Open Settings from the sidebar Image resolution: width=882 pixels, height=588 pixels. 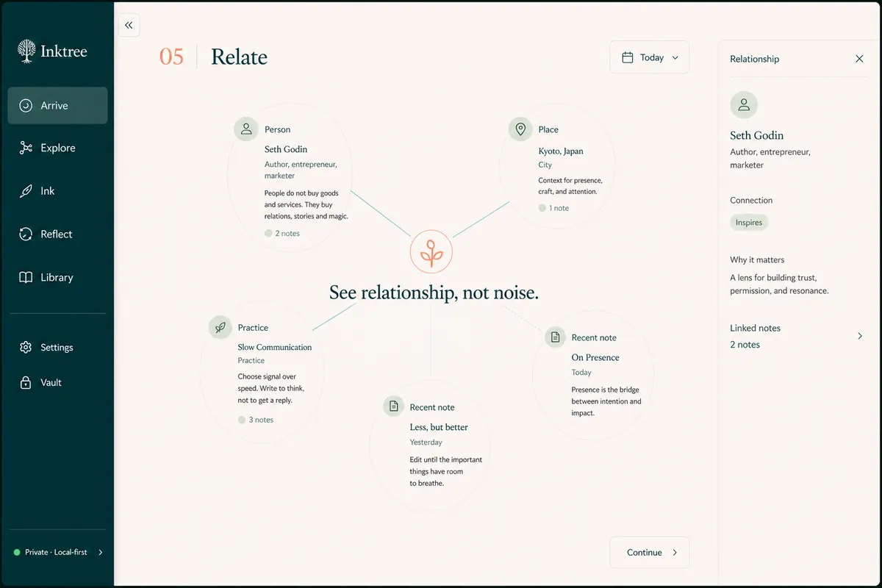coord(57,347)
